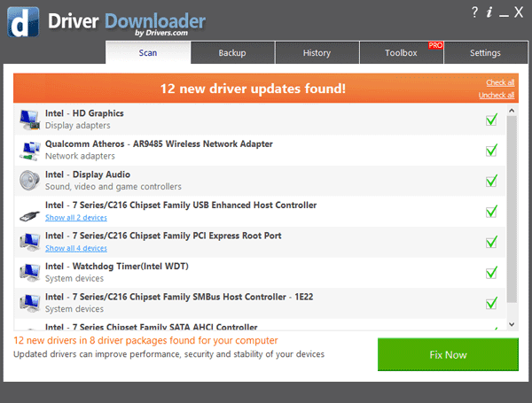Expand Show all 4 devices link
Screen dimensions: 532x403
(76, 248)
